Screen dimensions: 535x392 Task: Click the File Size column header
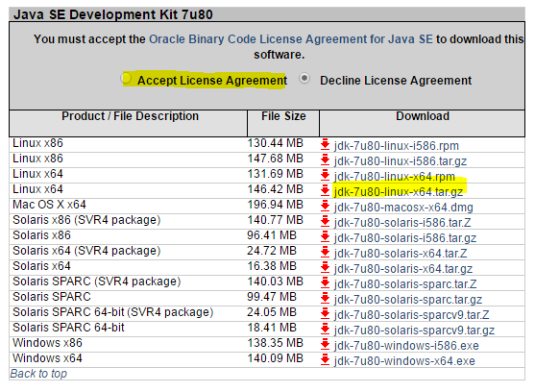(x=283, y=123)
